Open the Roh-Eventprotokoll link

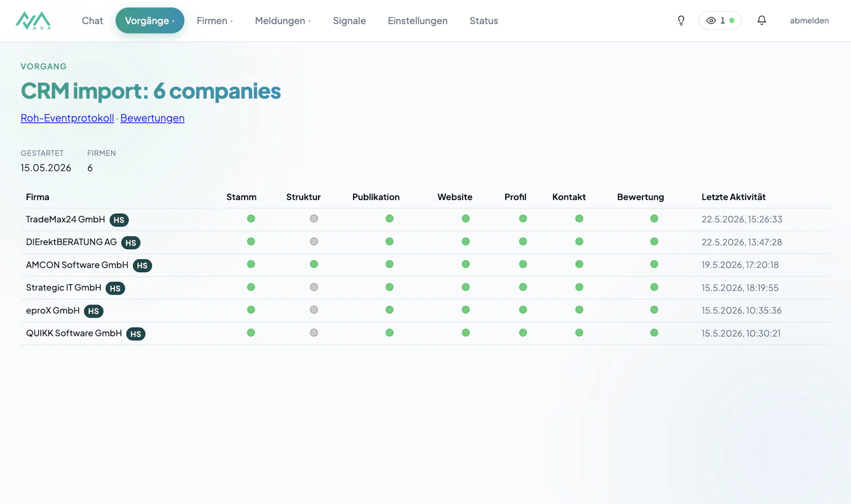pyautogui.click(x=68, y=118)
